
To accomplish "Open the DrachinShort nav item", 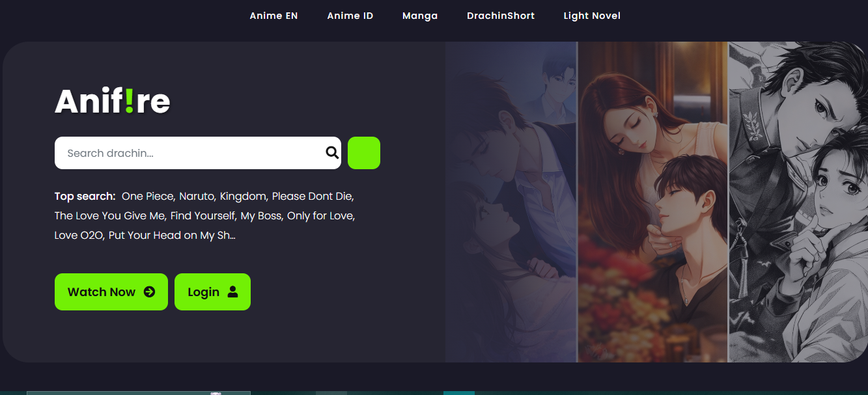I will (x=501, y=16).
